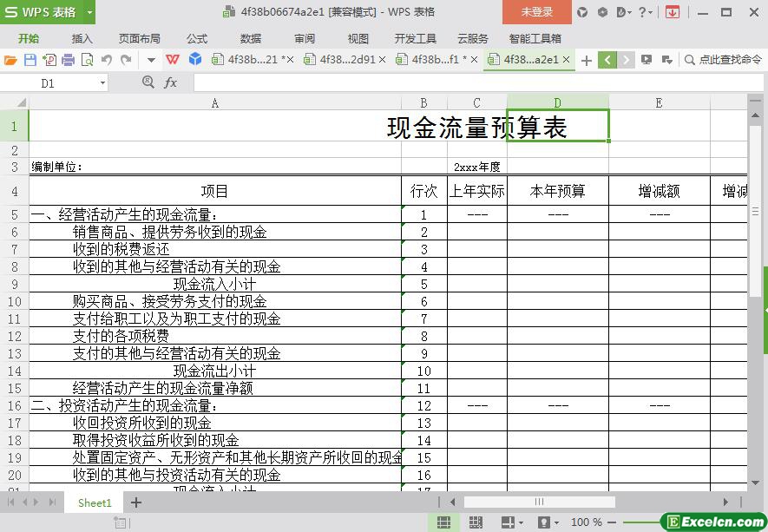Switch to normal view in status bar

pos(443,522)
